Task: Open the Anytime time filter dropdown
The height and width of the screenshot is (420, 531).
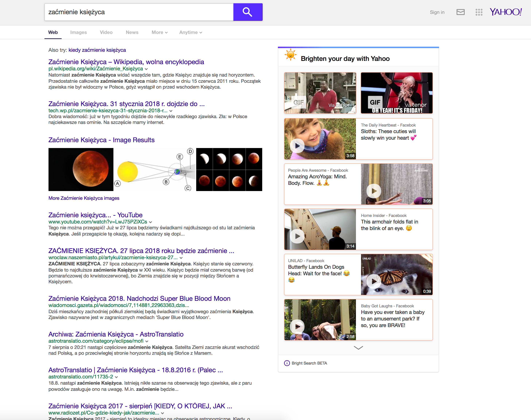Action: (x=191, y=32)
